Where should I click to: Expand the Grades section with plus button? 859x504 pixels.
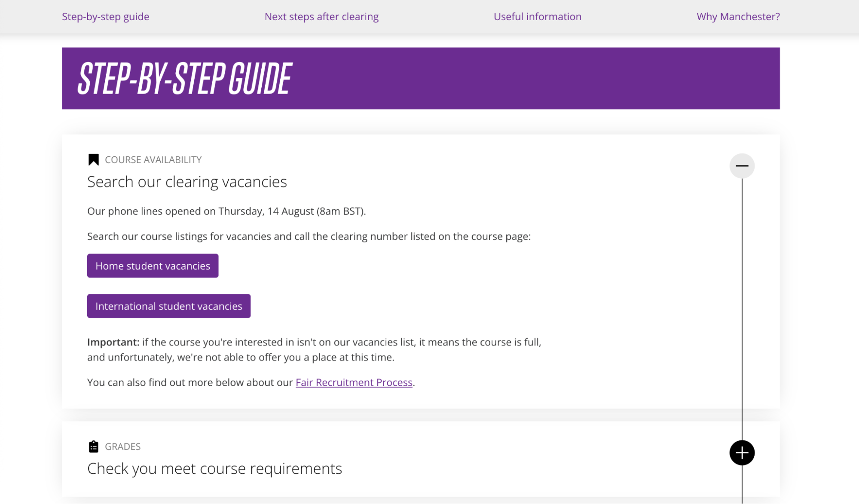[x=742, y=452]
